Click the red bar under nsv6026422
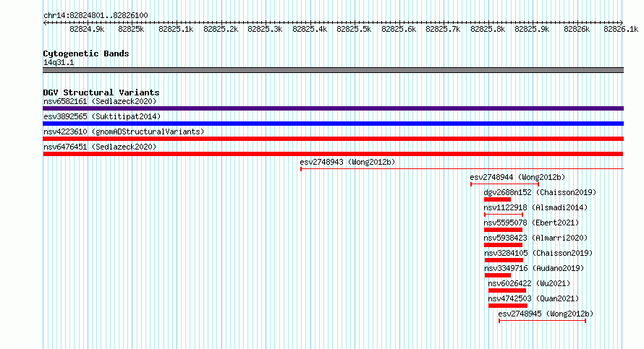The height and width of the screenshot is (349, 644). coord(507,290)
